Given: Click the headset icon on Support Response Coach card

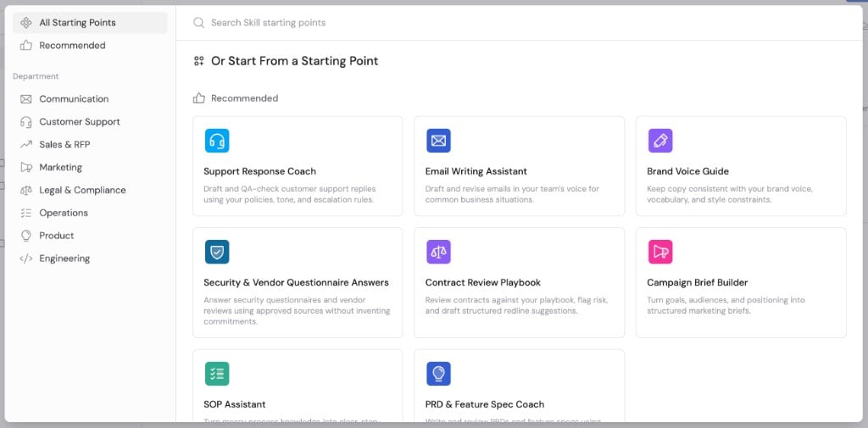Looking at the screenshot, I should 216,141.
